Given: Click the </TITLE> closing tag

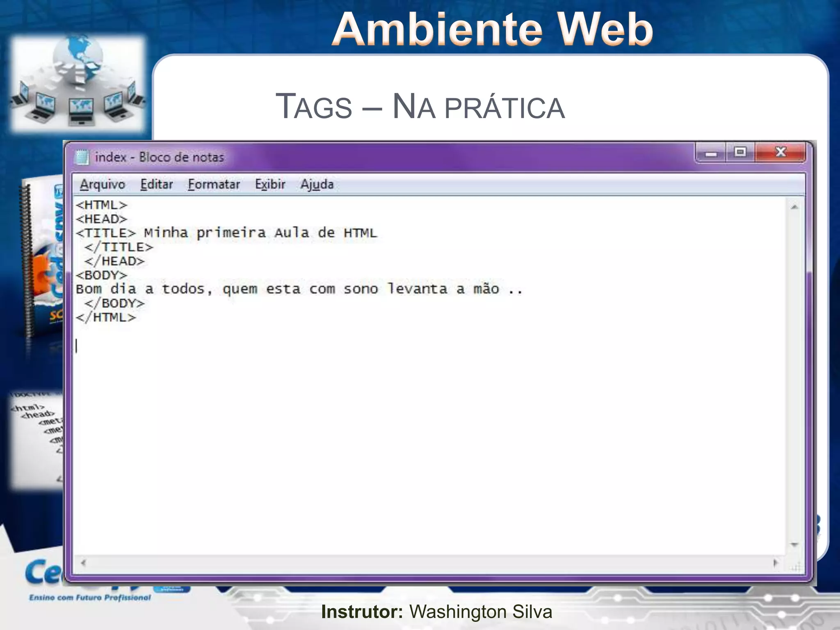Looking at the screenshot, I should click(x=119, y=247).
